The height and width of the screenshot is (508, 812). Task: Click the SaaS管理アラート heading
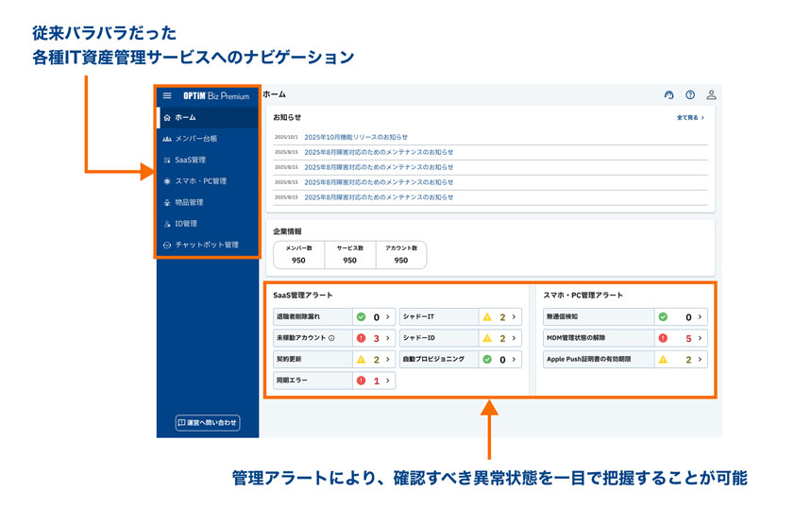pos(303,296)
